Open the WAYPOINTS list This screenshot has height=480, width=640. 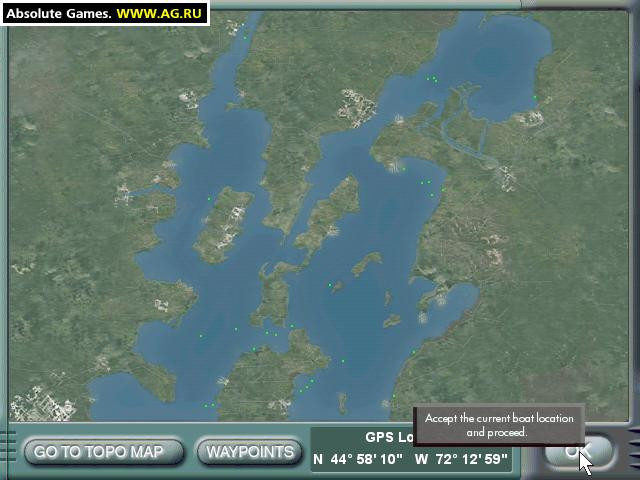250,451
